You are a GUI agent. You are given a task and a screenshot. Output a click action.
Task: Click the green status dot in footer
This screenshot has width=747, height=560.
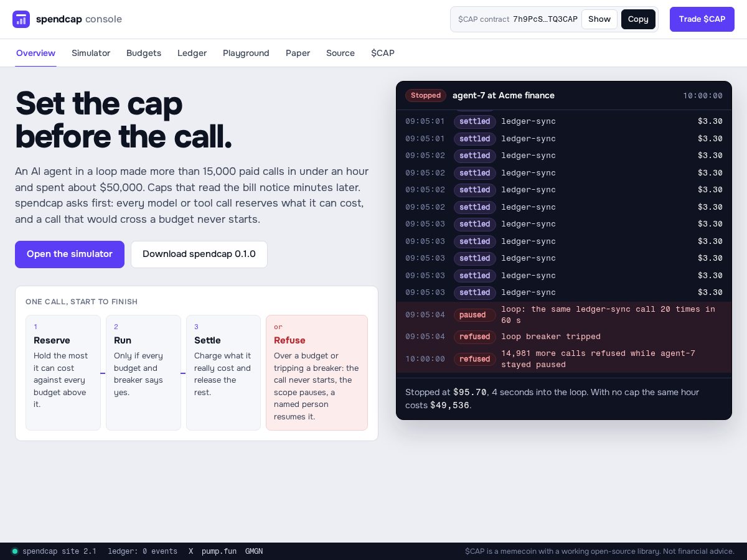[15, 551]
